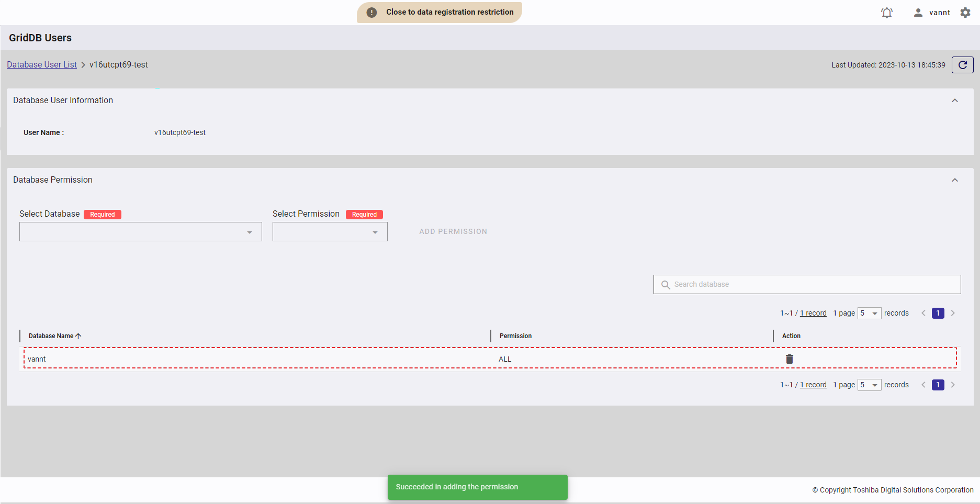Collapse the Database Permission panel
This screenshot has height=504, width=980.
(954, 180)
